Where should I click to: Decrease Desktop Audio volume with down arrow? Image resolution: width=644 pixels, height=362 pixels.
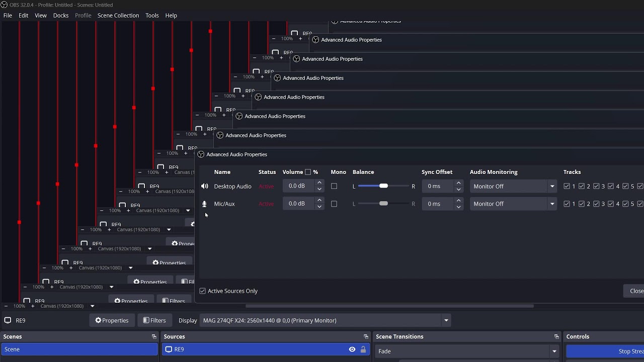point(319,190)
